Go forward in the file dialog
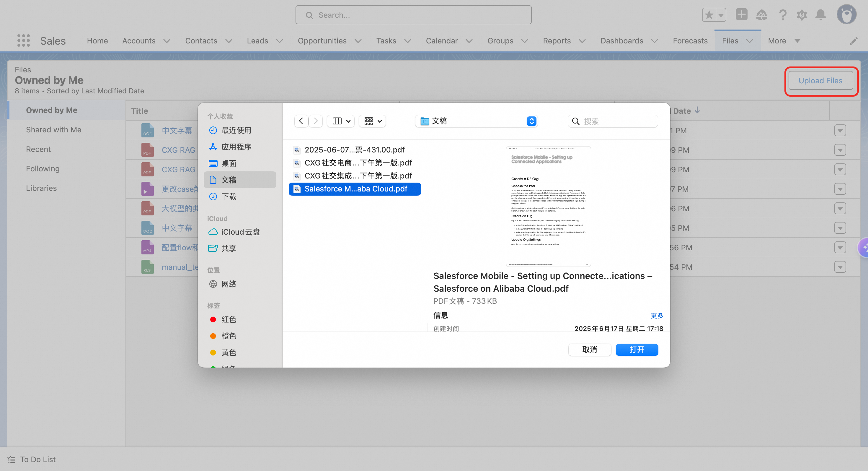Image resolution: width=868 pixels, height=471 pixels. tap(316, 121)
